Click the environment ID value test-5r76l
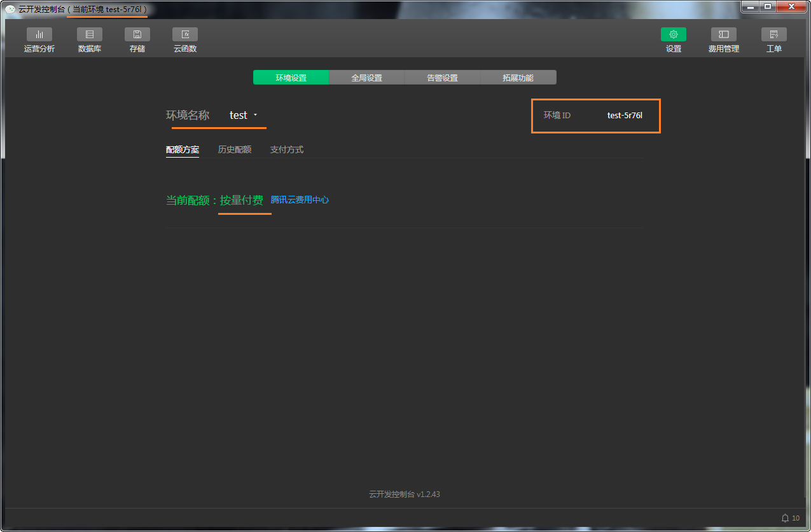This screenshot has width=811, height=532. point(625,116)
